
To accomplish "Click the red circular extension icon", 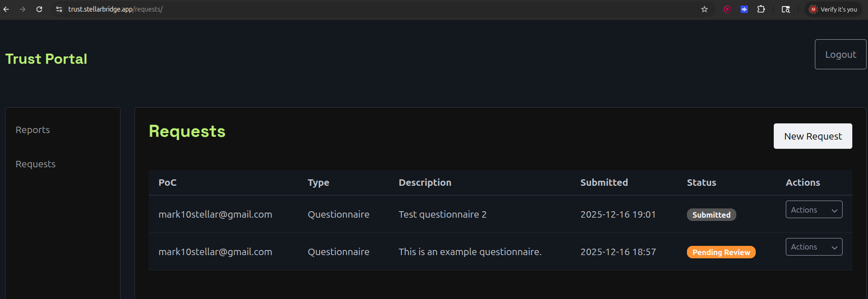I will coord(728,9).
